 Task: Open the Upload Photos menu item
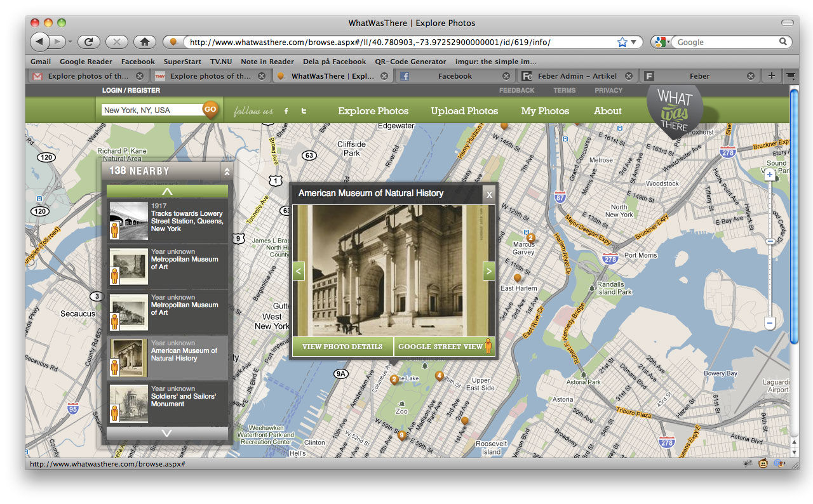coord(464,110)
